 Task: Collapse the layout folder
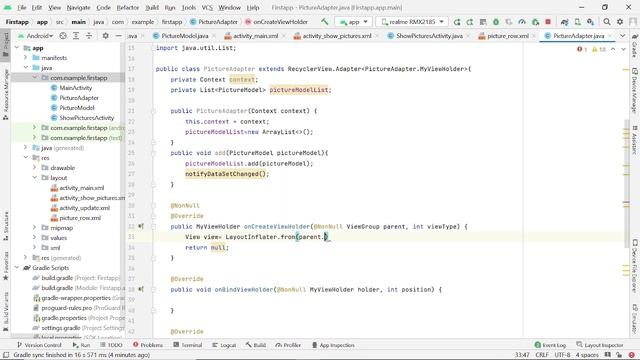point(35,178)
